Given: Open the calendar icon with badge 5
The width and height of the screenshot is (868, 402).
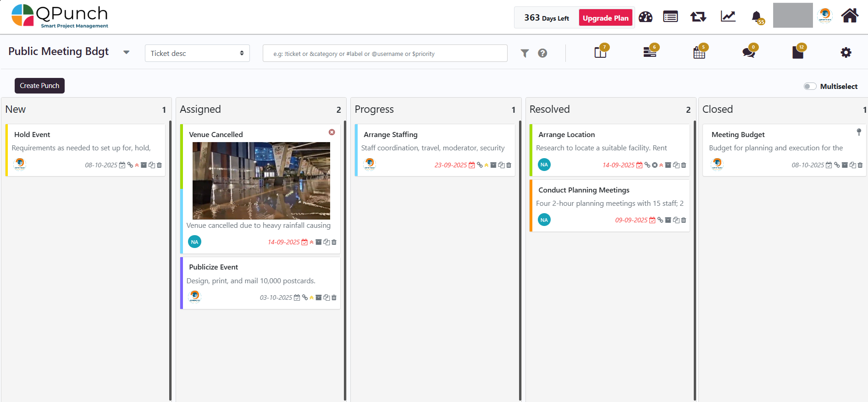Looking at the screenshot, I should pyautogui.click(x=699, y=53).
